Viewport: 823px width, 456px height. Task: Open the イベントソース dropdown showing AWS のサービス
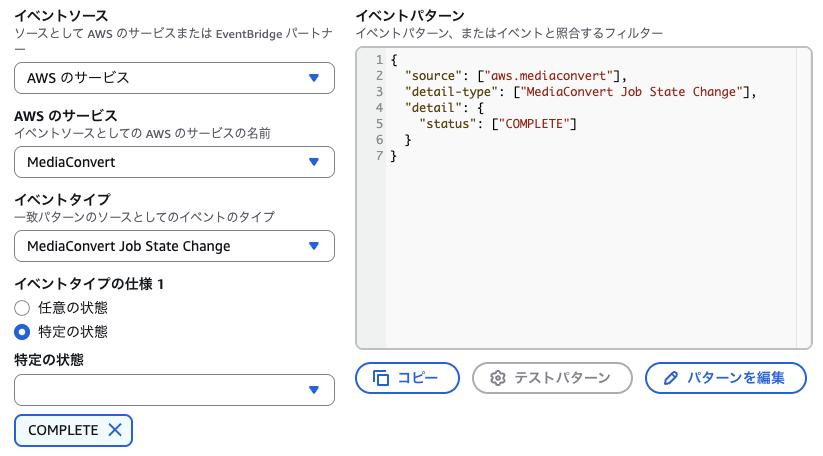(174, 78)
